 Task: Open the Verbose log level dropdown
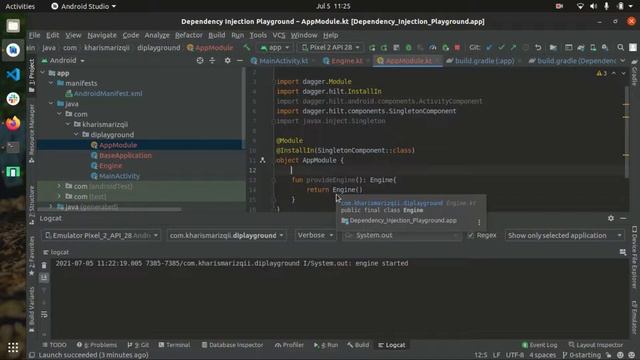click(315, 236)
